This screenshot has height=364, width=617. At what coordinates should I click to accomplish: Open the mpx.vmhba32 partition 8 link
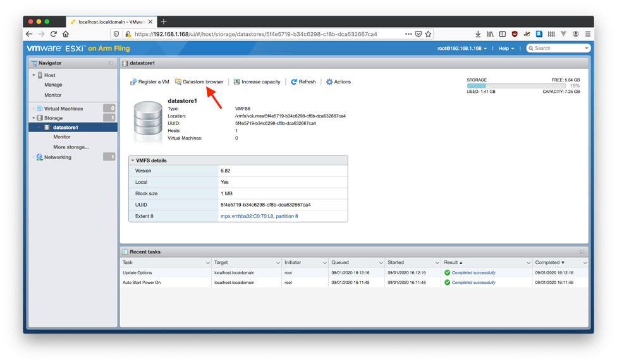[259, 216]
